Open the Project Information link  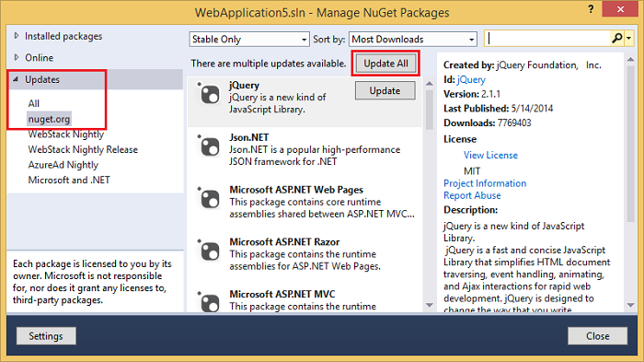(x=485, y=183)
